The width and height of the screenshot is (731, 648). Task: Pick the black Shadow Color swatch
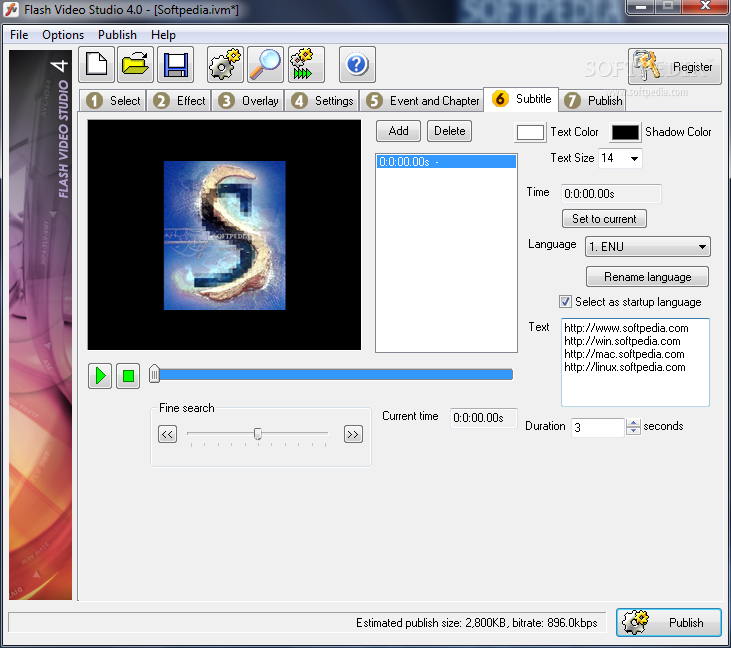(x=625, y=132)
